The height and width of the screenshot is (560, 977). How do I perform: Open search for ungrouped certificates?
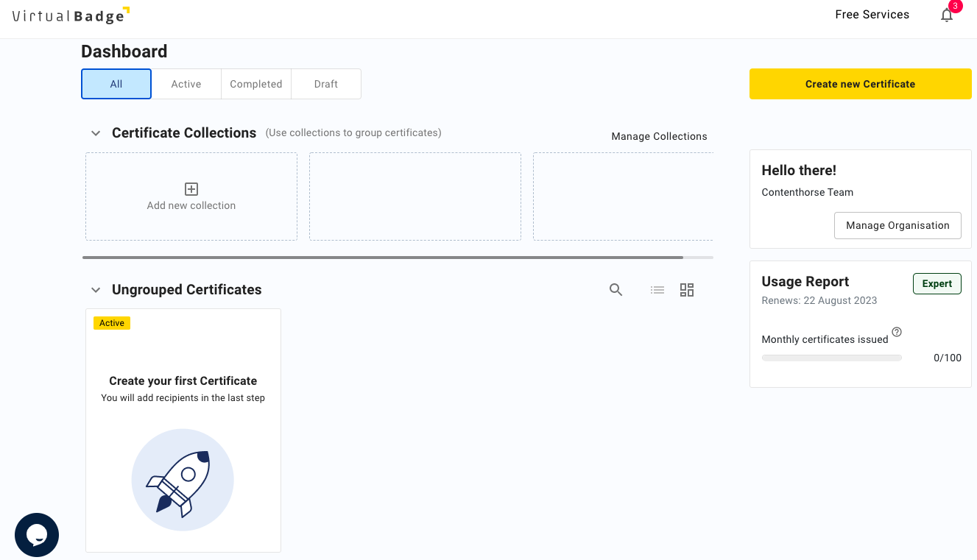point(616,290)
